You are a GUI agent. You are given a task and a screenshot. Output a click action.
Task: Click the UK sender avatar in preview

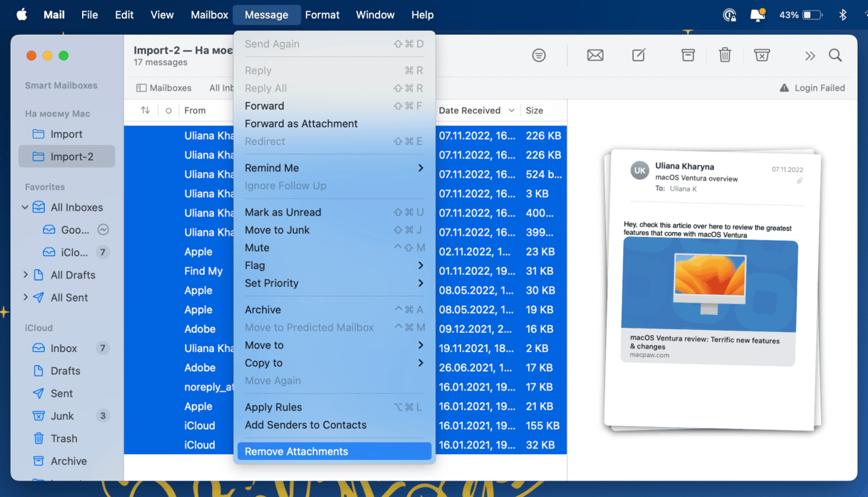pos(640,171)
